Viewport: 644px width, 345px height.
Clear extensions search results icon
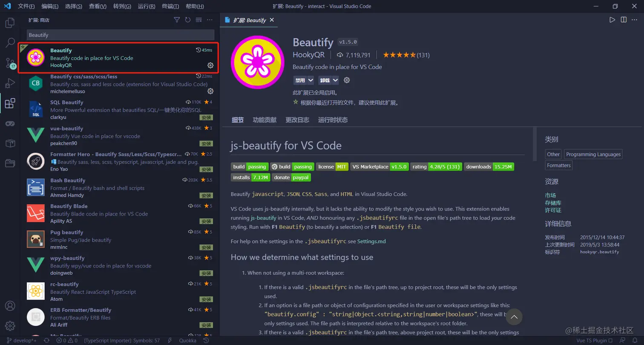pos(198,20)
